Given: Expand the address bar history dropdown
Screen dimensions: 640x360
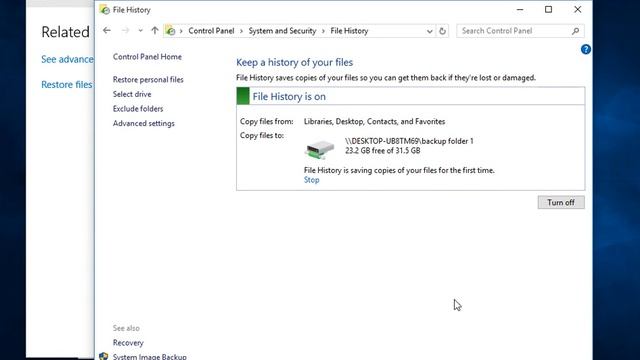Looking at the screenshot, I should (x=429, y=31).
